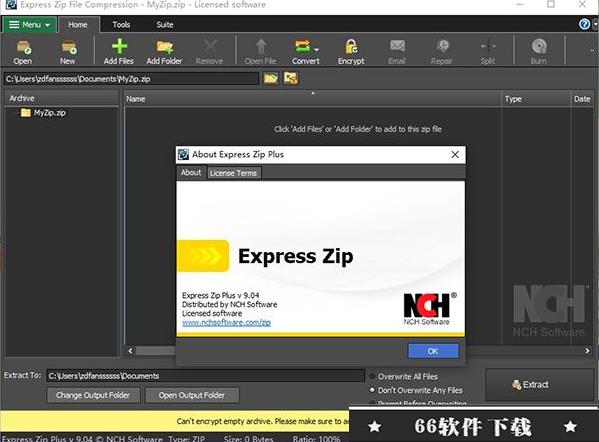Viewport: 599px width, 442px height.
Task: Select Don't Overwrite Any Files option
Action: tap(416, 390)
